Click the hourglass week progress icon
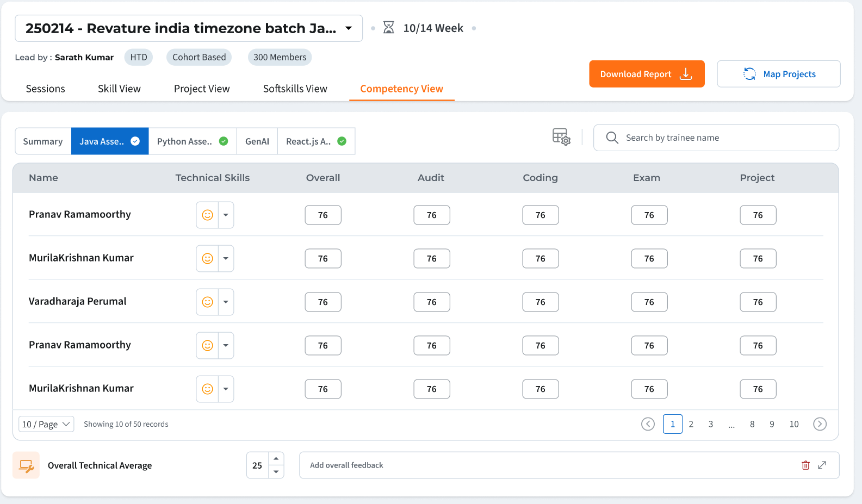 [388, 28]
